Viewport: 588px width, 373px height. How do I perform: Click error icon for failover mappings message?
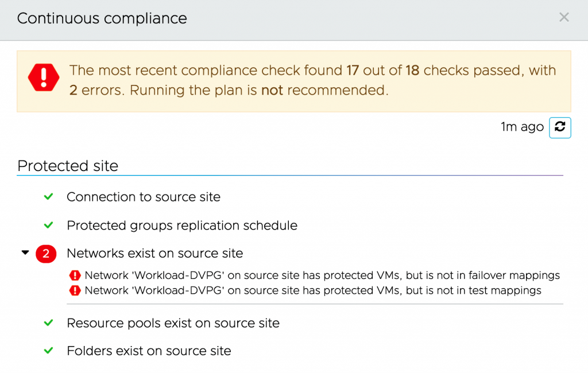(75, 275)
